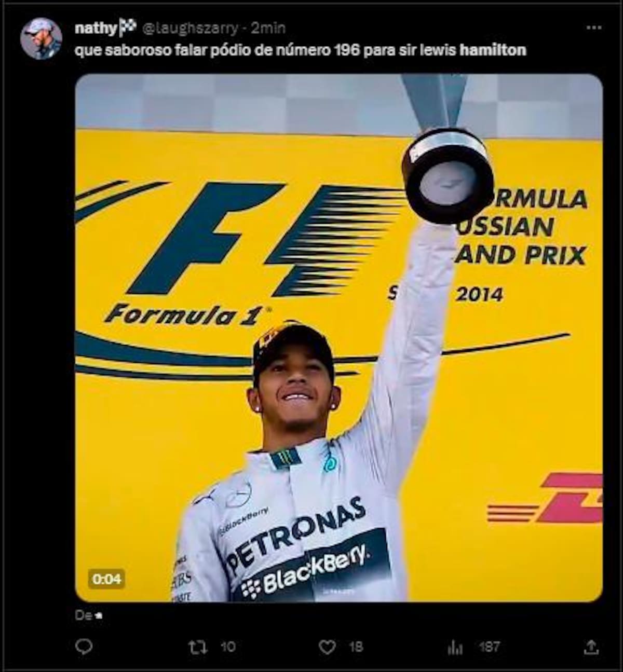
Task: Open tweet analytics bar-chart icon
Action: (x=455, y=647)
